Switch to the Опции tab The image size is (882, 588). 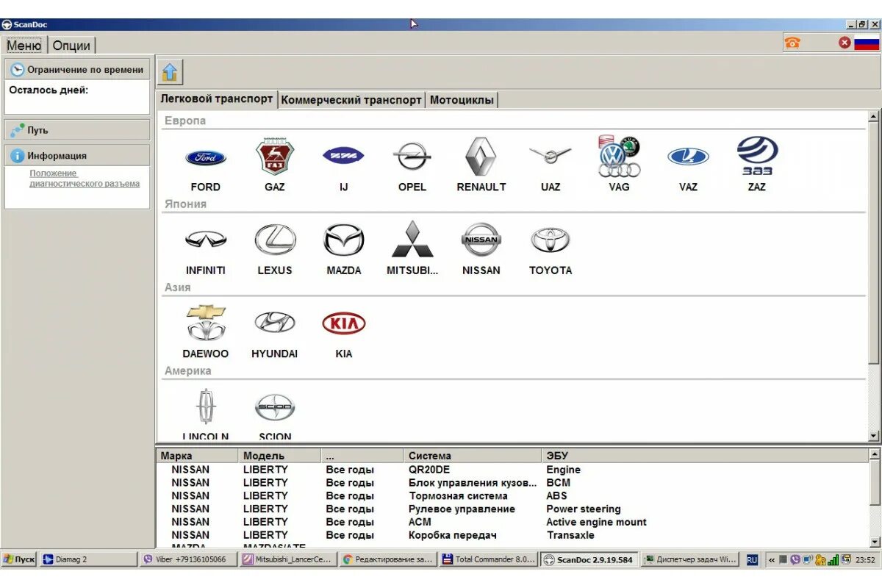tap(71, 46)
